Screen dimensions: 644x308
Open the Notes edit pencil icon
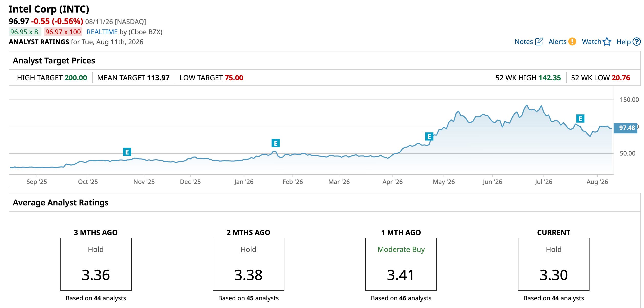click(x=539, y=42)
